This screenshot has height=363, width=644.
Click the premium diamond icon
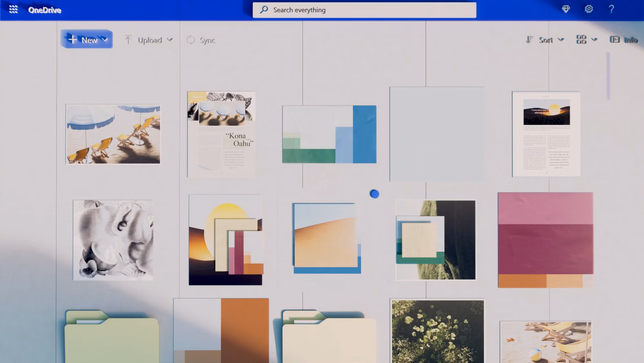pyautogui.click(x=566, y=9)
